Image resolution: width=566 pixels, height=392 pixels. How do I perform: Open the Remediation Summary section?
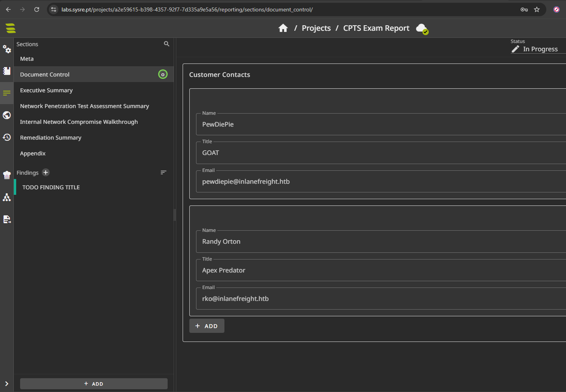tap(50, 138)
